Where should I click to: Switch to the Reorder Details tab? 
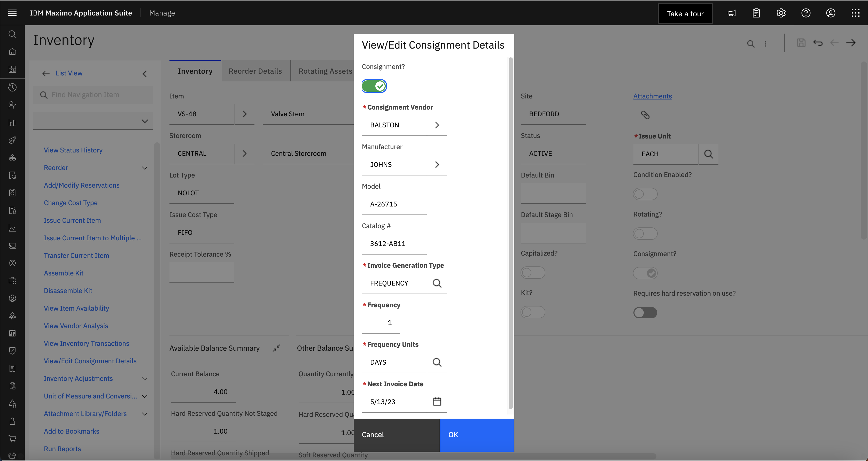tap(255, 71)
